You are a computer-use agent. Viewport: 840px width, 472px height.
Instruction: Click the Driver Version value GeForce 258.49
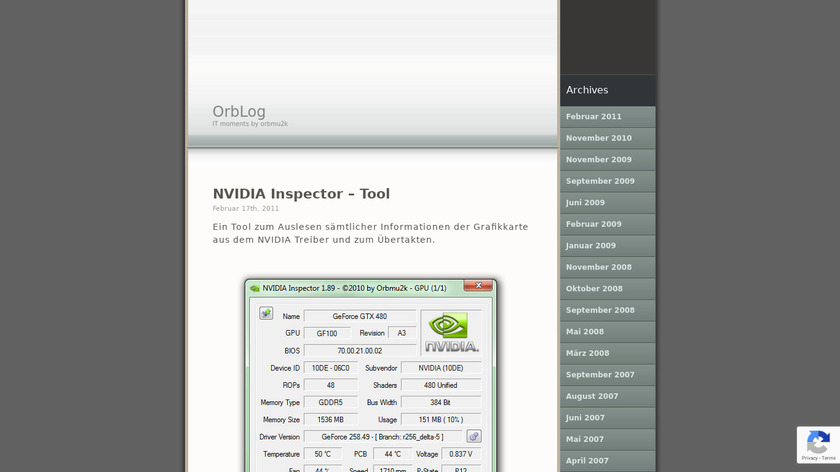[x=382, y=437]
